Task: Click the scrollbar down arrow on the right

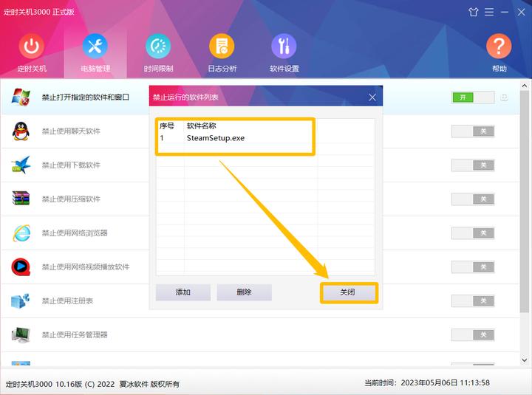Action: coord(524,360)
